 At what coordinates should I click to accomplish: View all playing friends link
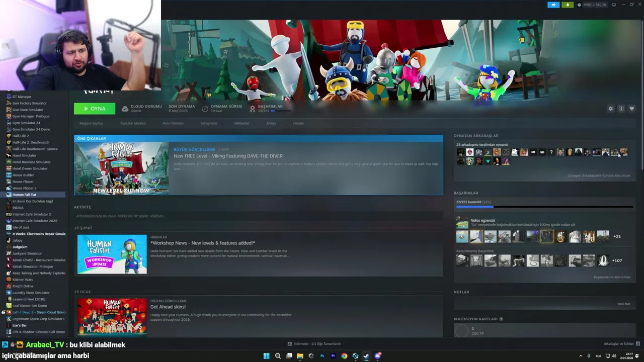tap(599, 175)
